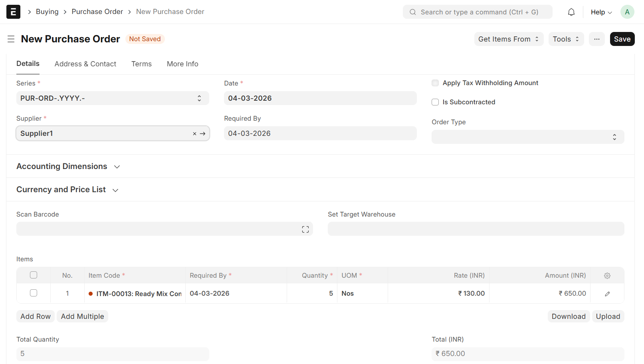The image size is (644, 364).
Task: Open Supplier1 record via arrow icon
Action: [203, 134]
